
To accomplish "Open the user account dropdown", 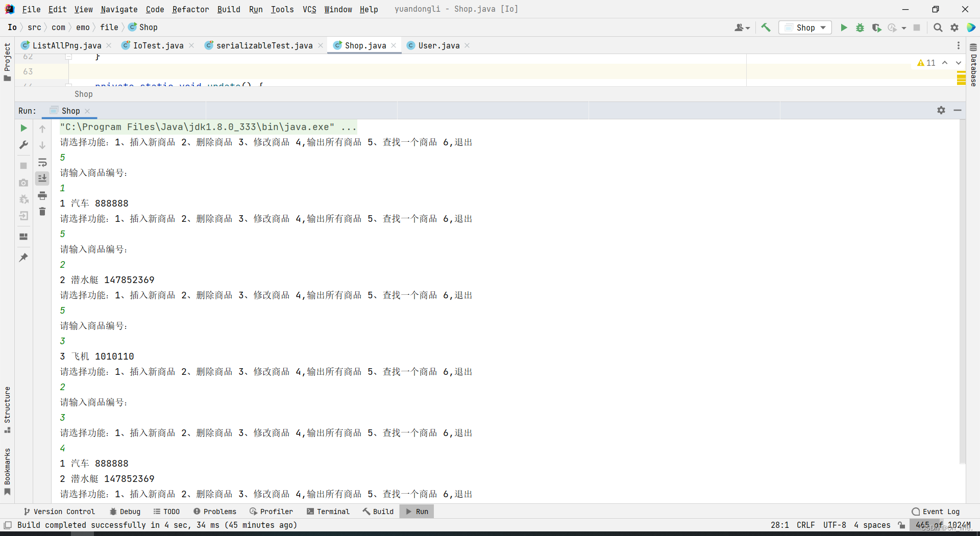I will coord(742,28).
